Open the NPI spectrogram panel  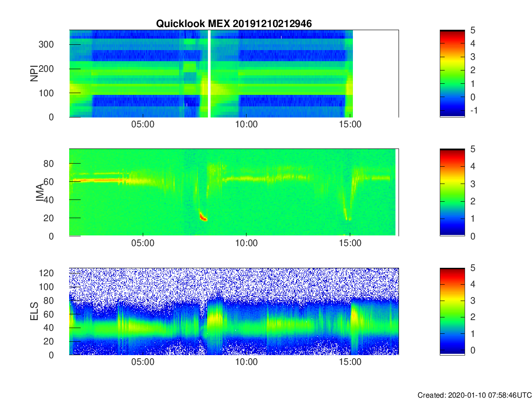click(x=234, y=74)
